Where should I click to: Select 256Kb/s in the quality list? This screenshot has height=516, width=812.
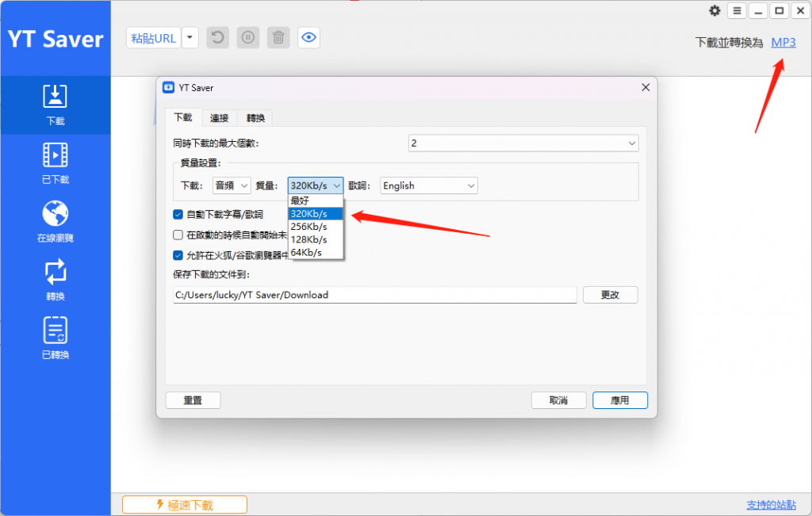pos(316,227)
